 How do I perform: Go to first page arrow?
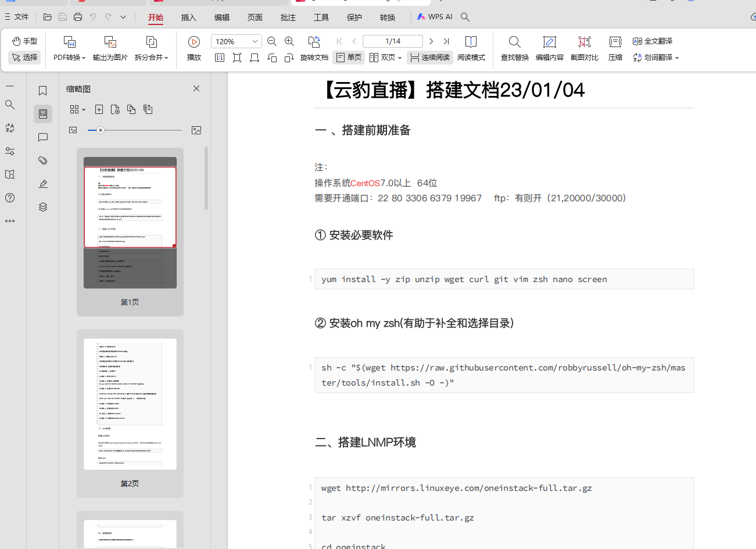pyautogui.click(x=339, y=41)
